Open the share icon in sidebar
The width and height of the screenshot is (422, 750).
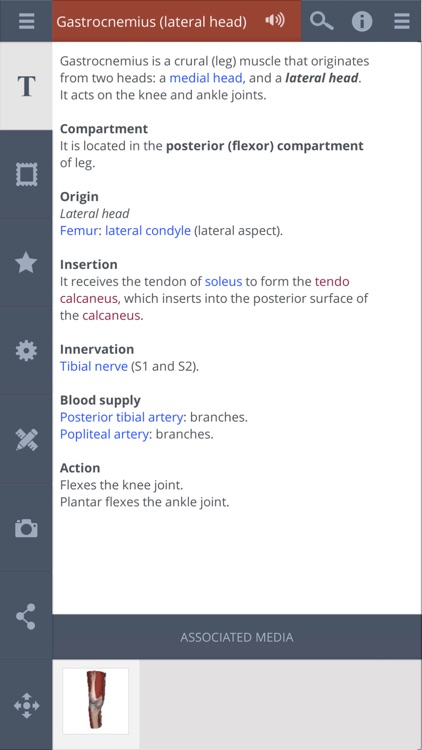26,616
